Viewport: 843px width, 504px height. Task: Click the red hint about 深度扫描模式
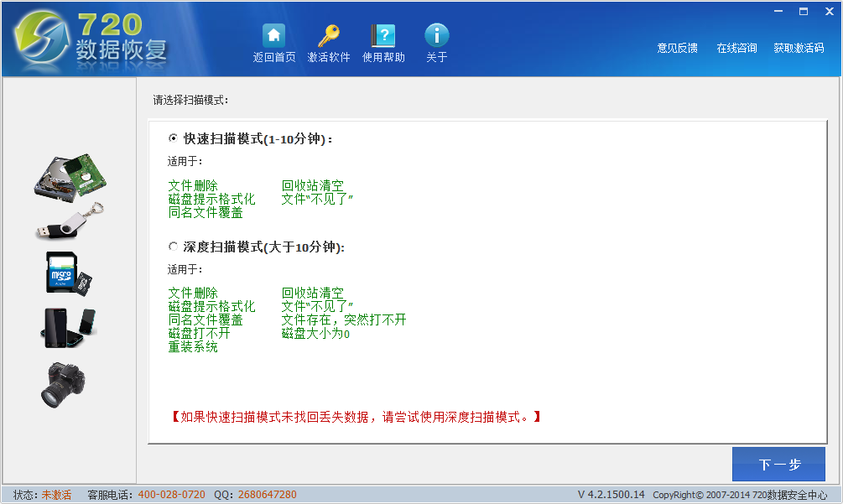pyautogui.click(x=356, y=417)
